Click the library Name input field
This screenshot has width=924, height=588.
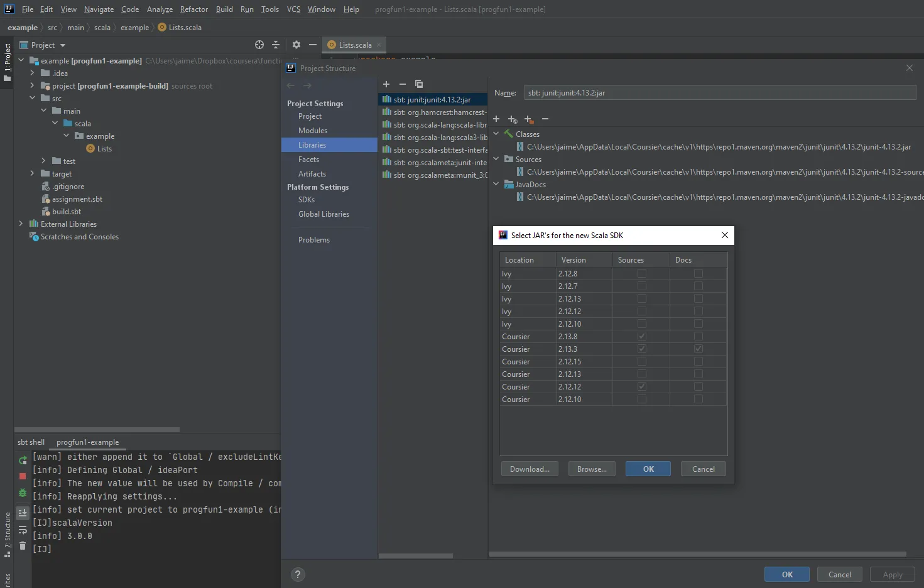720,93
